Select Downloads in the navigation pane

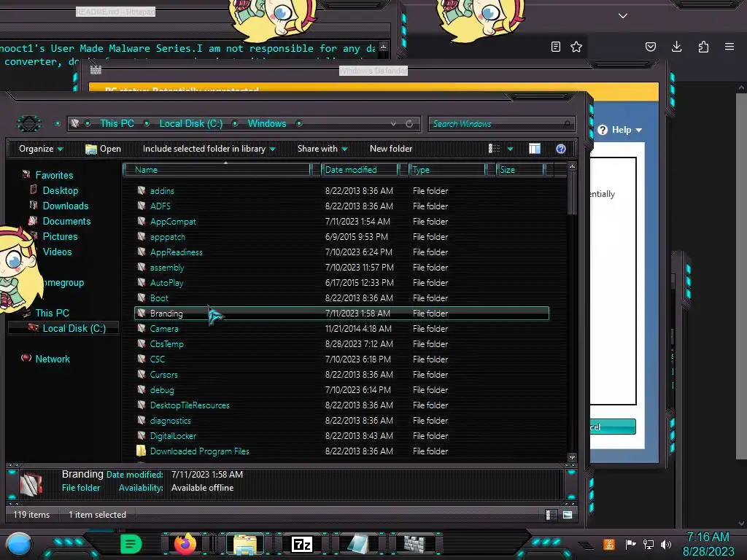(x=65, y=206)
